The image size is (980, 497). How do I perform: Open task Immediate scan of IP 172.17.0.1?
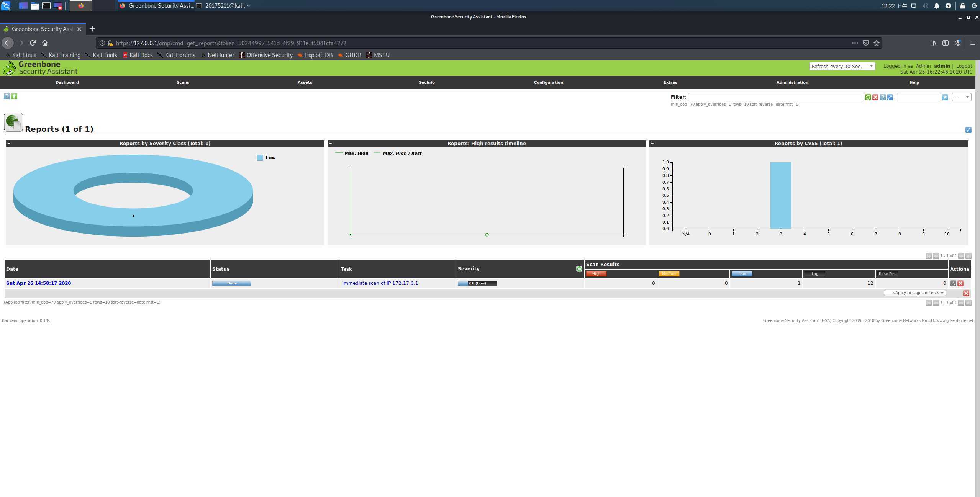point(380,283)
